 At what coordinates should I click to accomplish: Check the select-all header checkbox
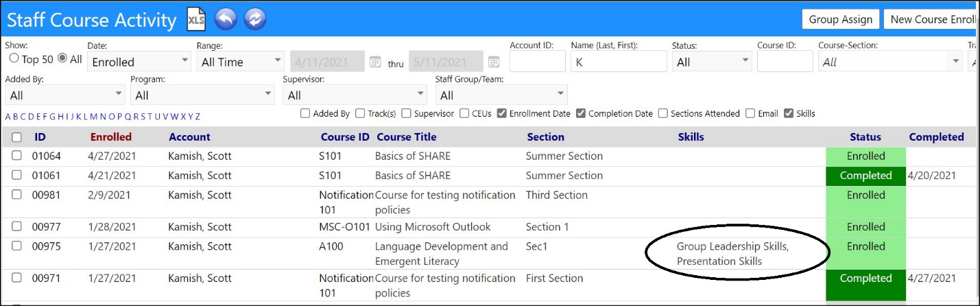click(16, 137)
